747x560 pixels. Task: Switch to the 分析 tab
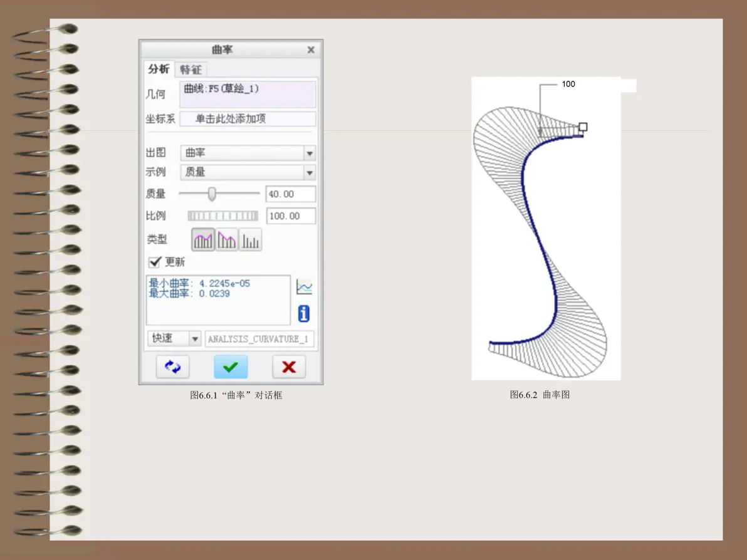coord(159,69)
